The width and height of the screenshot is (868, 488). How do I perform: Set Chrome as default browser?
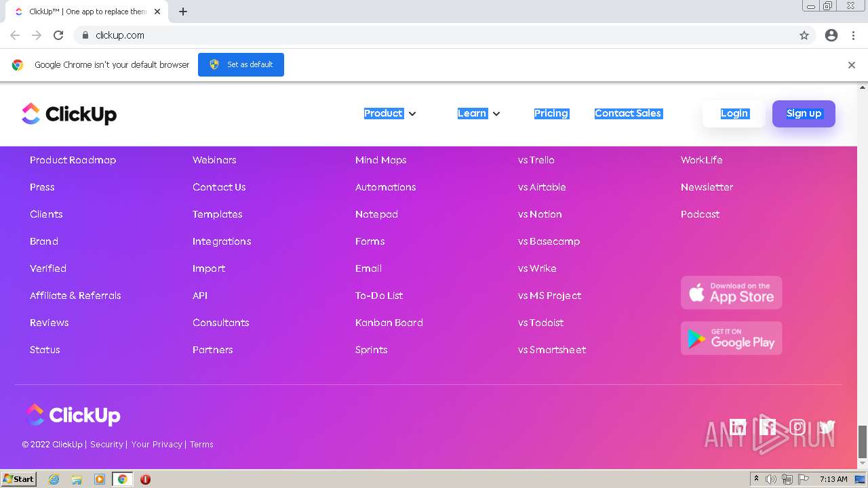click(x=241, y=64)
